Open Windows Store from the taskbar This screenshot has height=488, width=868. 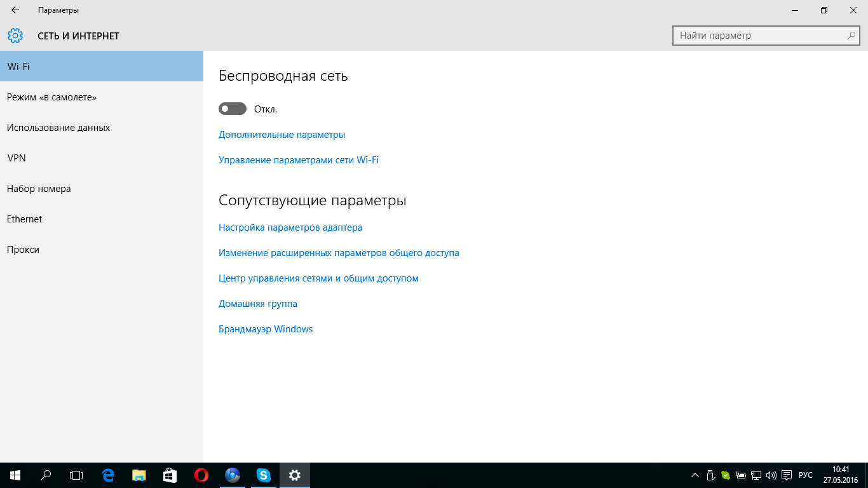[170, 475]
